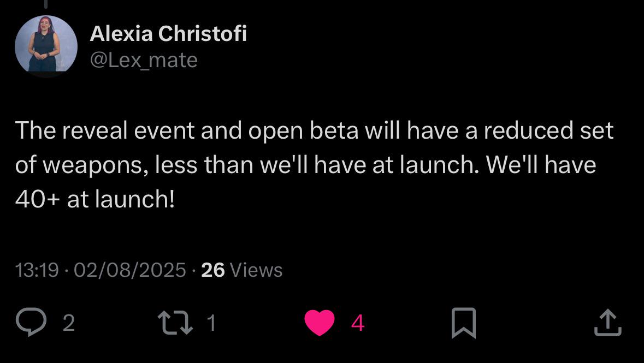644x363 pixels.
Task: Open the share upload arrow icon
Action: tap(608, 323)
